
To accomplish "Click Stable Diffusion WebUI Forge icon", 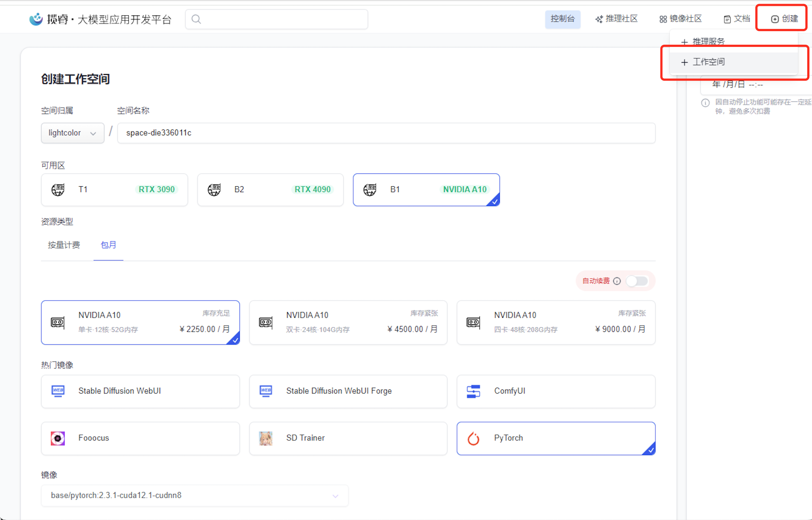I will [266, 391].
